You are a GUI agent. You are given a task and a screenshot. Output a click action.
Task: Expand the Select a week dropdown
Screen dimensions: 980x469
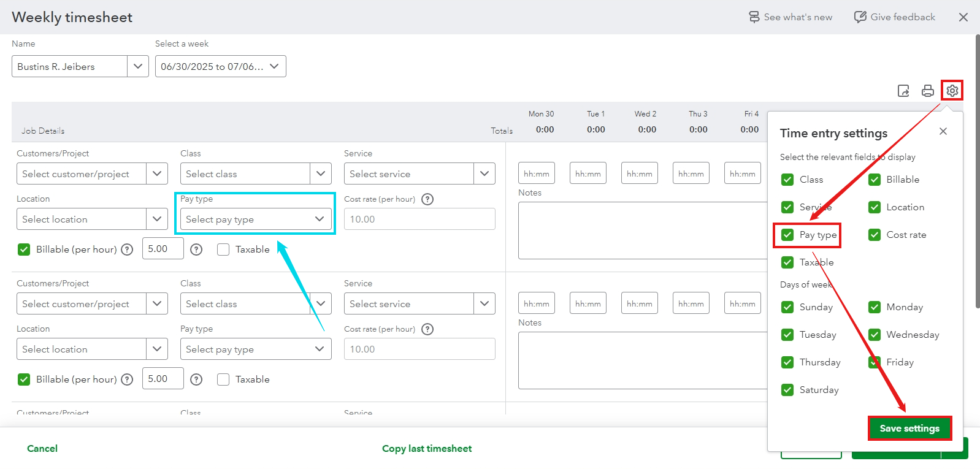274,66
